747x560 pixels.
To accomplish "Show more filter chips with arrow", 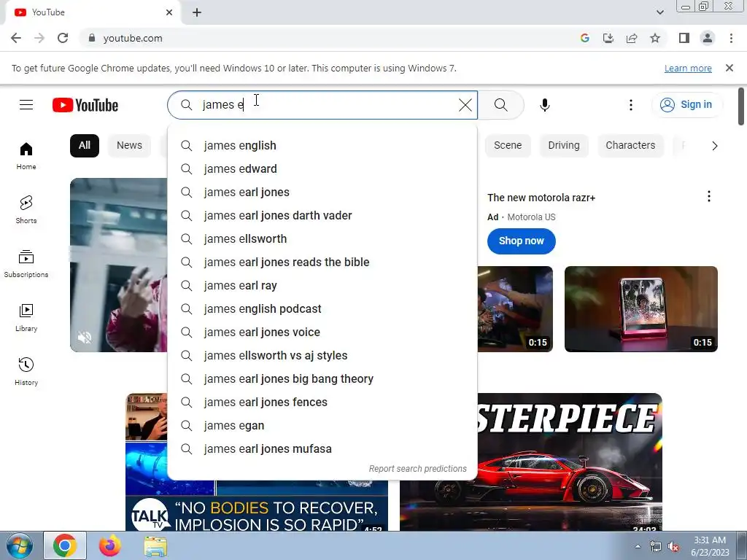I will pyautogui.click(x=714, y=146).
